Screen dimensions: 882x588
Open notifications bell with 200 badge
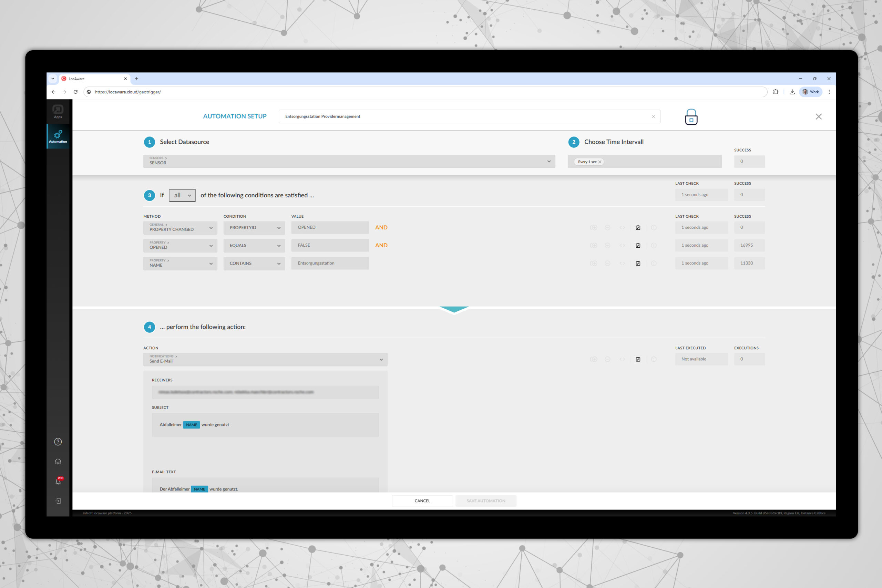[58, 482]
